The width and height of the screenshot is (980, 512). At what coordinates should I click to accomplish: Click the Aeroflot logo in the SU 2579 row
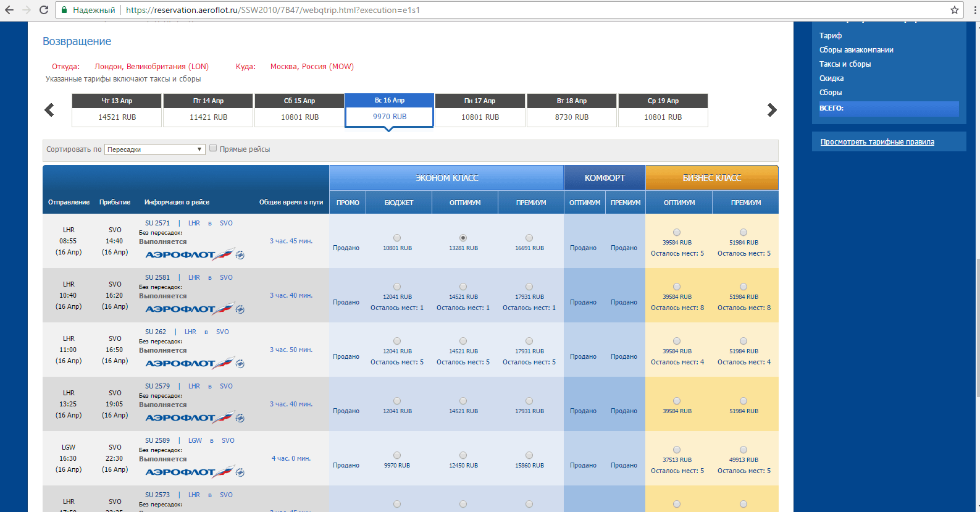pos(195,417)
